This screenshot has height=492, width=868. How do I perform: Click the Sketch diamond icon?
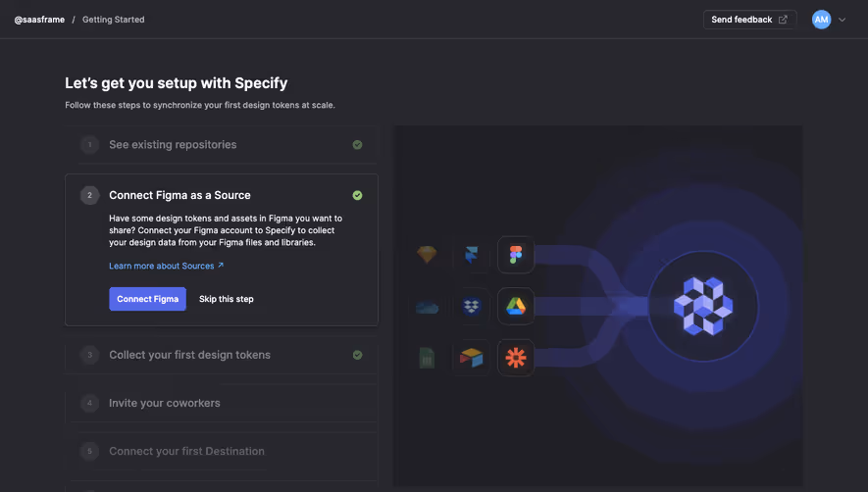[427, 255]
